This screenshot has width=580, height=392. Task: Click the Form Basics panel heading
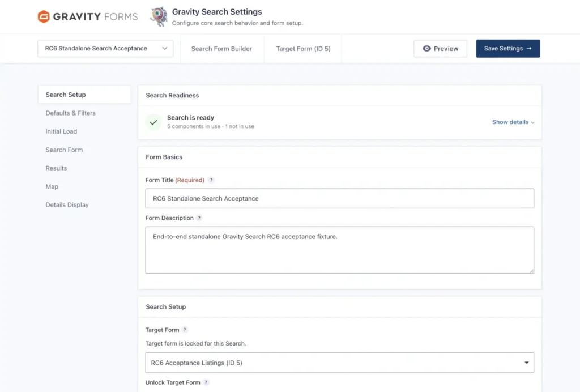pyautogui.click(x=164, y=157)
